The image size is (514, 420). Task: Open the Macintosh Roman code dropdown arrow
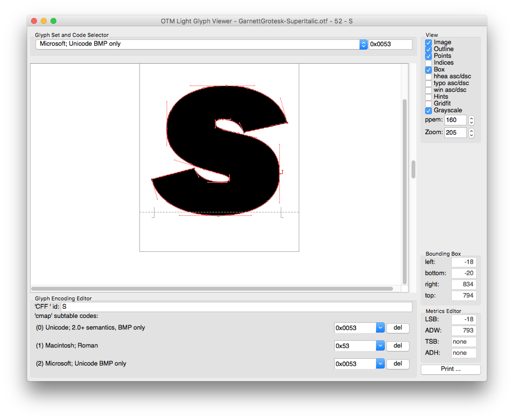point(380,346)
